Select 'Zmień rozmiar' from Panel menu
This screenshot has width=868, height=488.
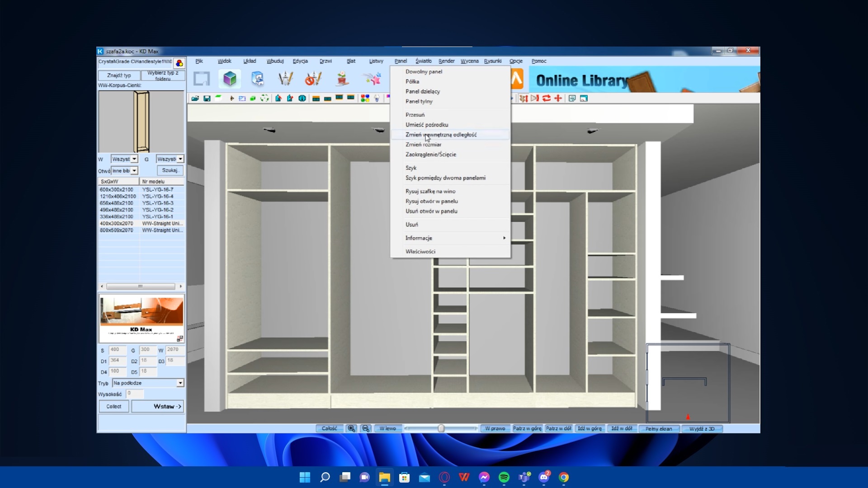(x=423, y=145)
